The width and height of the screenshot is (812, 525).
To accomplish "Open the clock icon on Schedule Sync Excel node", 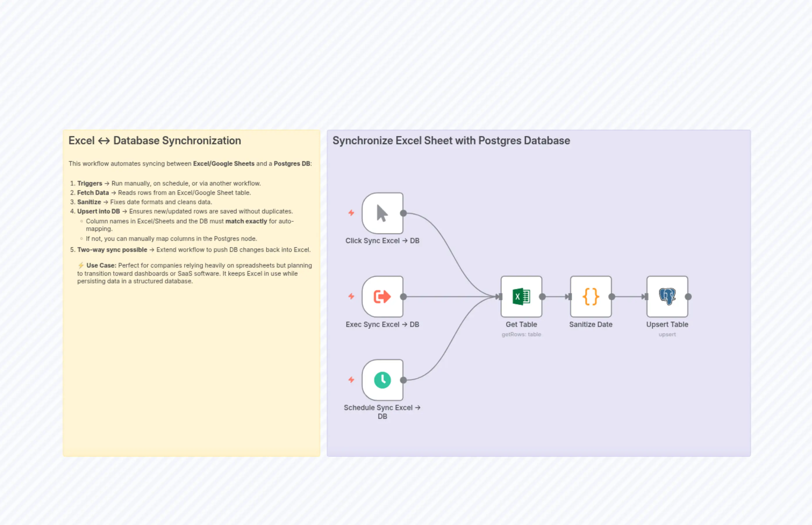I will (382, 380).
